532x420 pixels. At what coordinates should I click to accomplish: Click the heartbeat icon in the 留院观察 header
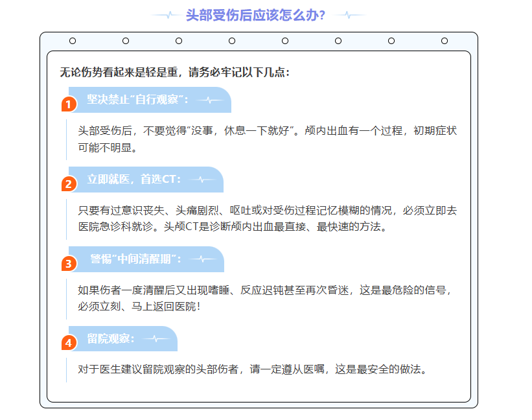tap(156, 338)
